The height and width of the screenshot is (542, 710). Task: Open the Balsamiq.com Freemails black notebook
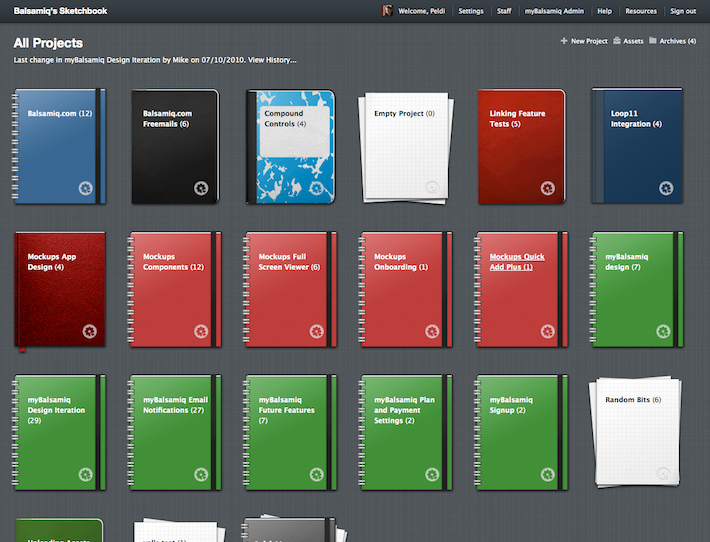tap(175, 146)
